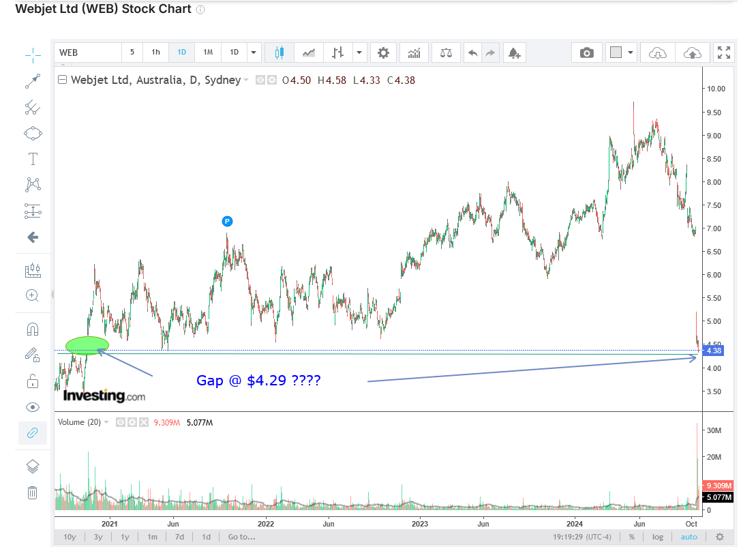
Task: Click the back arrow icon in sidebar
Action: (x=33, y=237)
